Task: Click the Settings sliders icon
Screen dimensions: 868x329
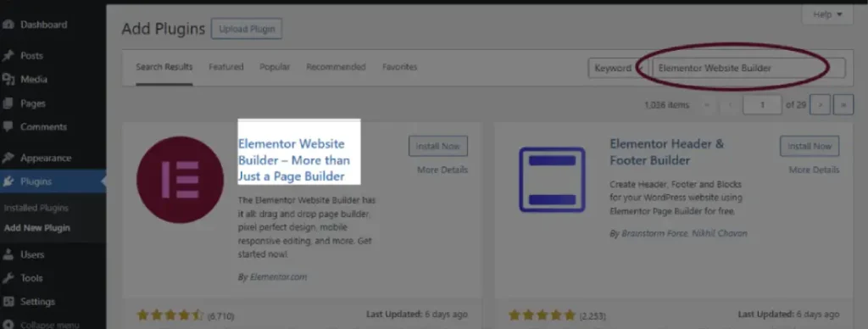Action: (x=8, y=302)
